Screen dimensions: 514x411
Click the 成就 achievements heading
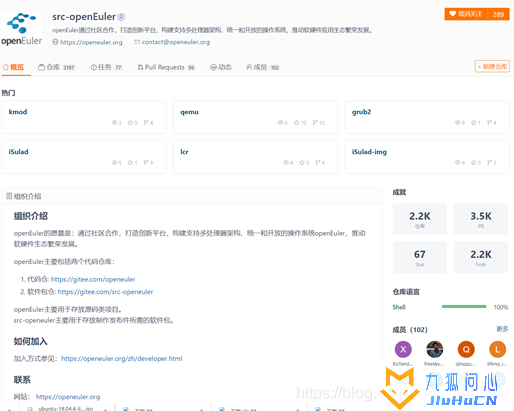click(x=399, y=192)
